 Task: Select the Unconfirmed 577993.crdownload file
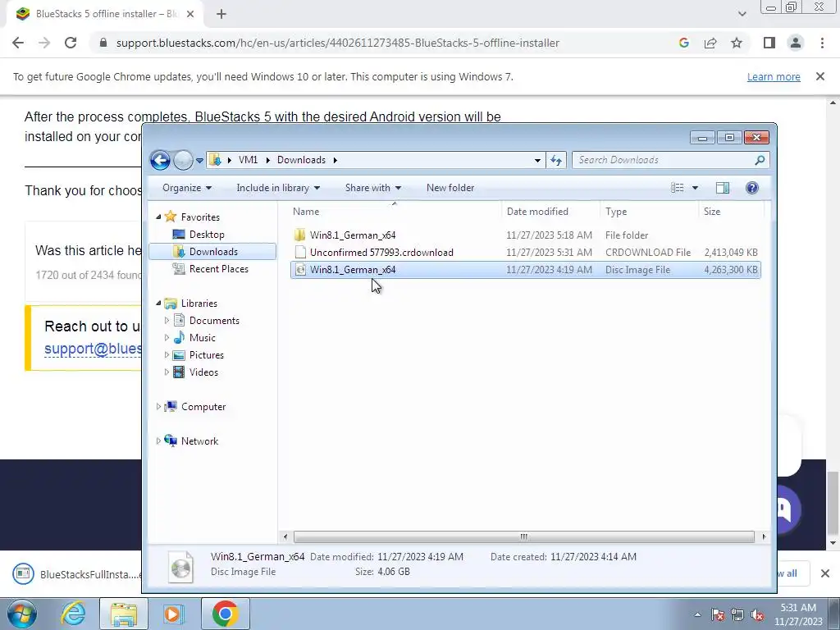pos(525,253)
